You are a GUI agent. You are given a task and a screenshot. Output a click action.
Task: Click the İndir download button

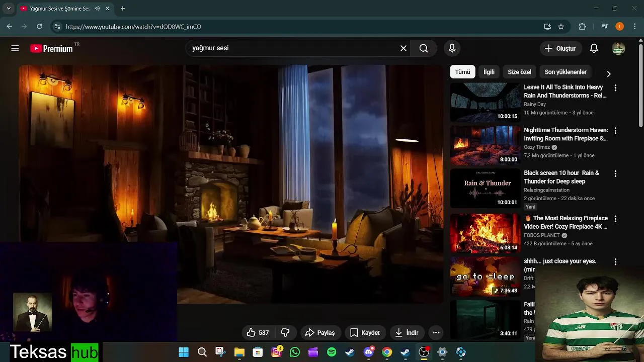coord(407,332)
